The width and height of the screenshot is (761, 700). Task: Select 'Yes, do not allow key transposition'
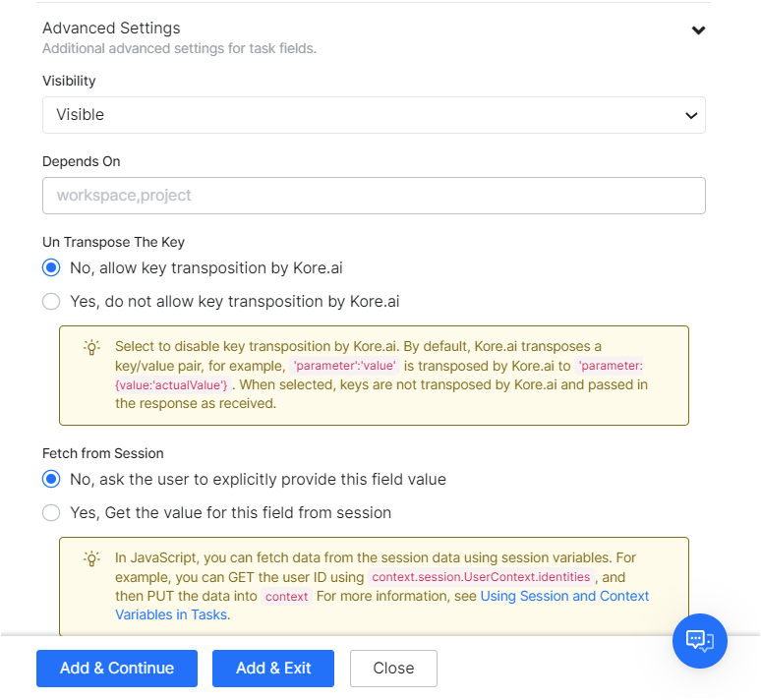tap(51, 302)
